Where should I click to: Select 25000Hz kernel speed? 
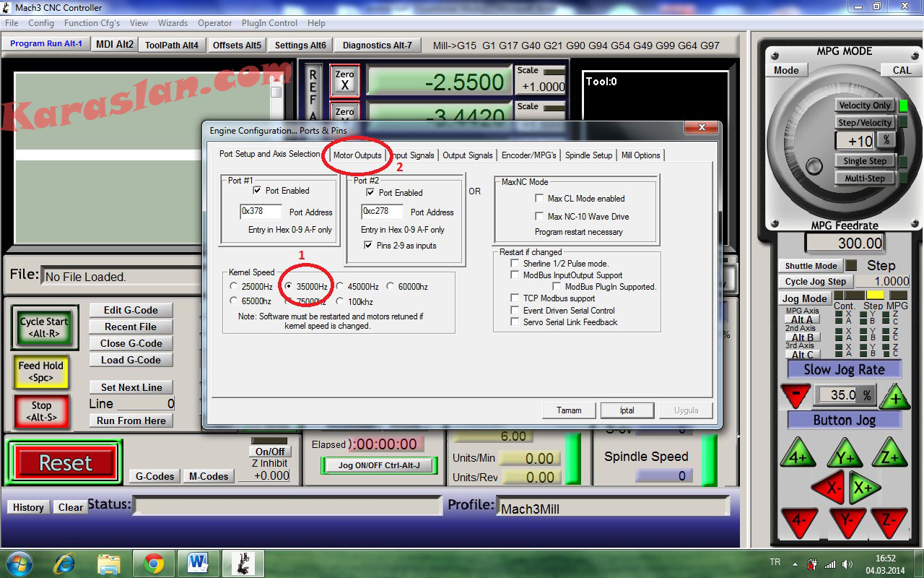pos(234,287)
